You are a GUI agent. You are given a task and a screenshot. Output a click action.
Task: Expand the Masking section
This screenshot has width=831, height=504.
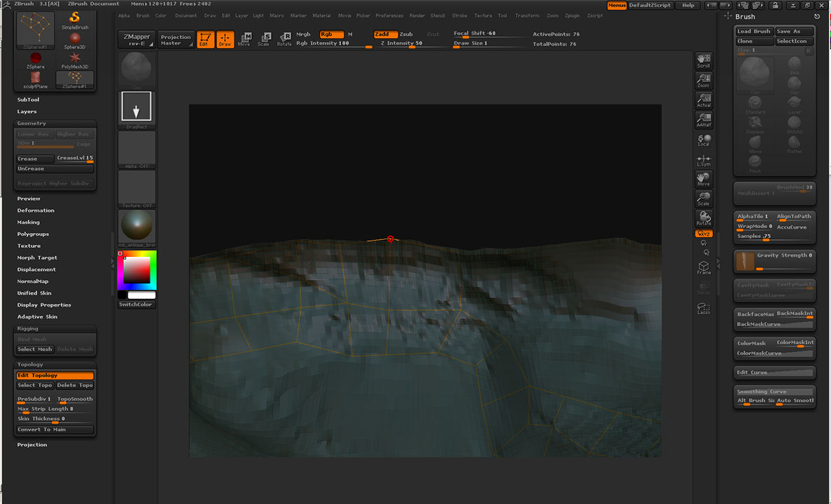pyautogui.click(x=29, y=222)
